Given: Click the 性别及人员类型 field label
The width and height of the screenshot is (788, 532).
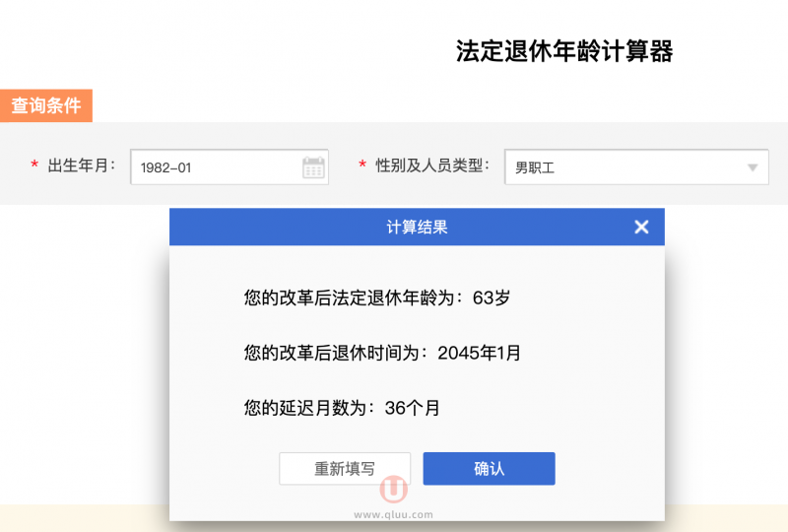Looking at the screenshot, I should (x=432, y=166).
